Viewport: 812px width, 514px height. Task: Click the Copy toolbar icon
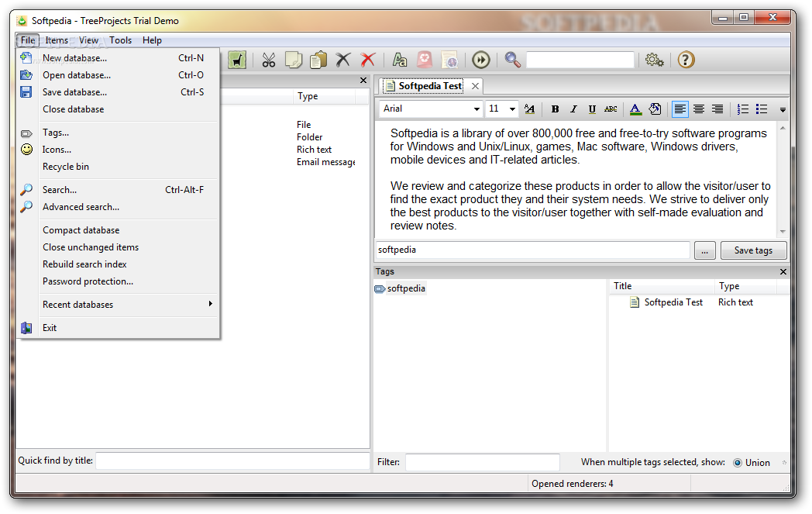coord(293,60)
